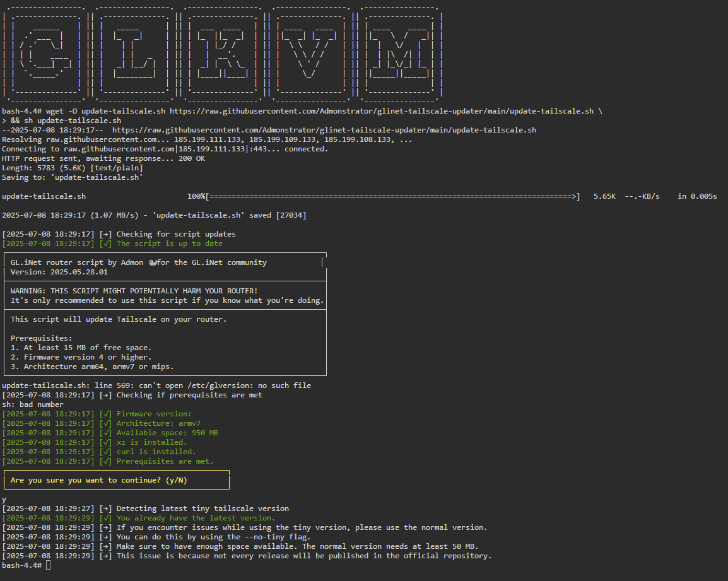
Task: Click the 'If you encounter issues while using the tiny version' line
Action: point(245,527)
